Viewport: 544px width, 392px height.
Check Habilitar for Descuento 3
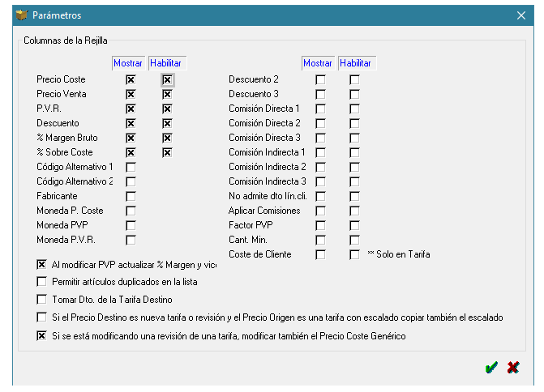pos(354,94)
